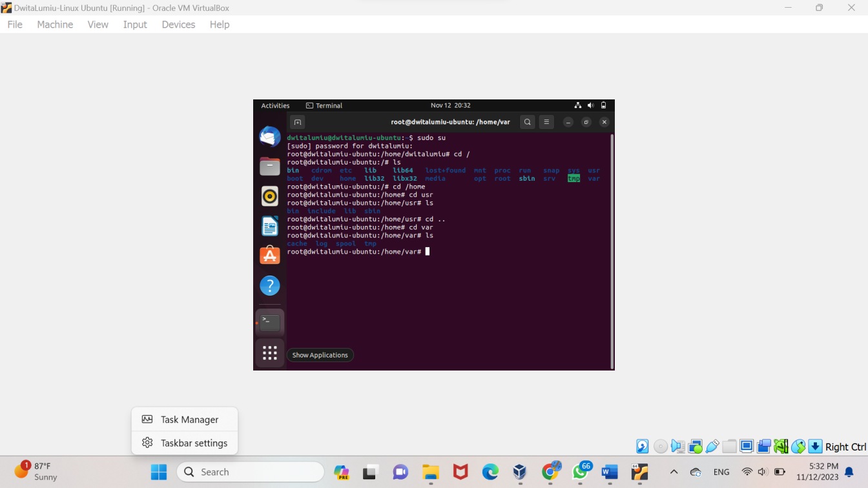Click the keyboard capture arrow indicator
The height and width of the screenshot is (488, 868).
click(x=815, y=446)
